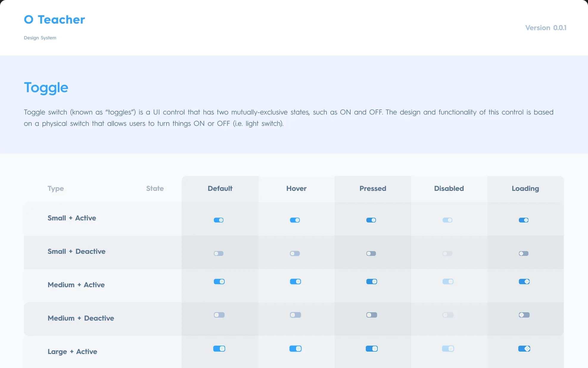
Task: Select the Loading column header
Action: pyautogui.click(x=525, y=188)
